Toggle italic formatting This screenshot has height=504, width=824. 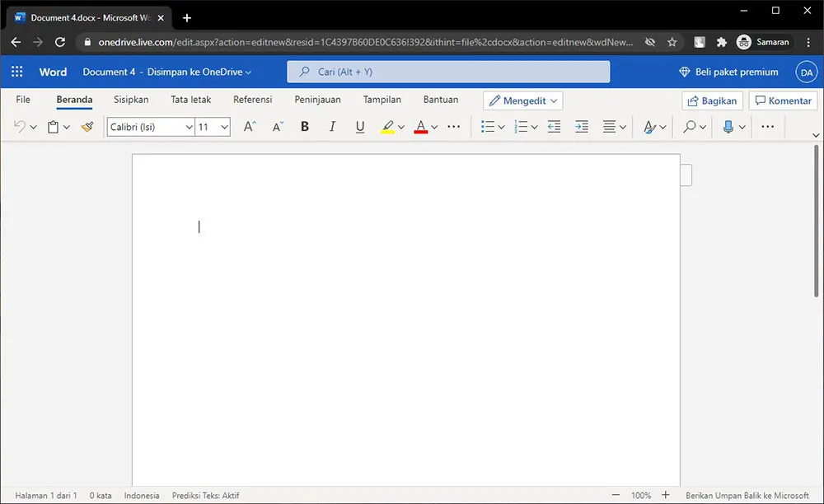click(x=332, y=127)
